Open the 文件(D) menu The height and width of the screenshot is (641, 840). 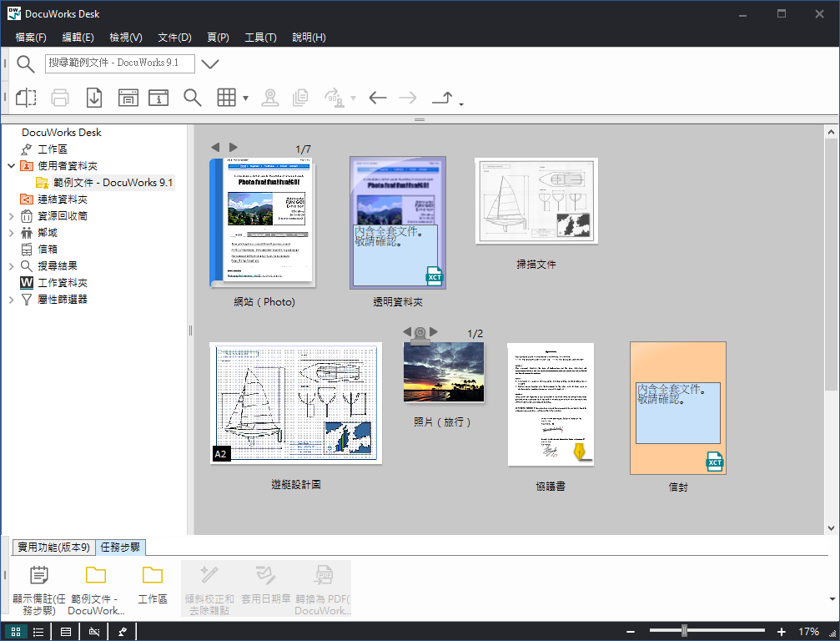pos(174,37)
